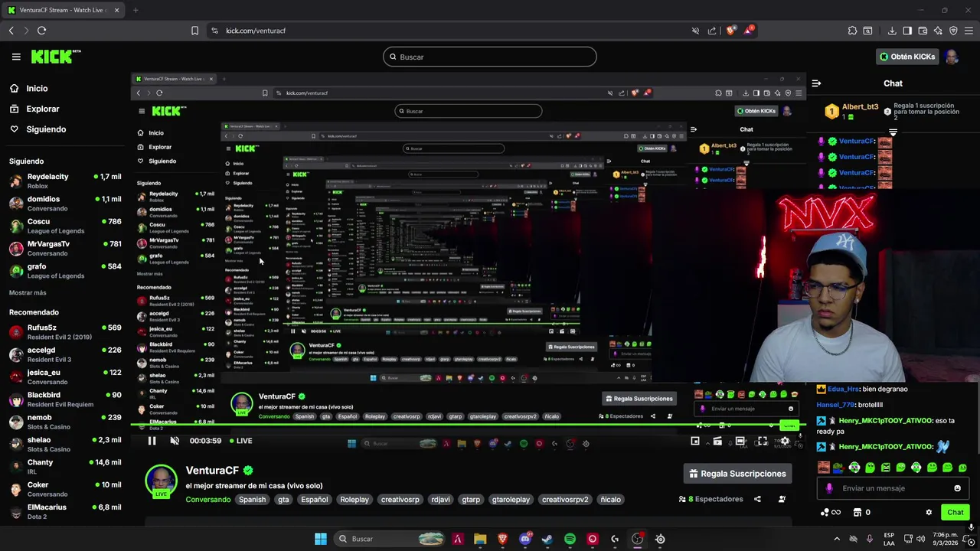Open player settings gear icon
Image resolution: width=980 pixels, height=551 pixels.
[x=785, y=442]
